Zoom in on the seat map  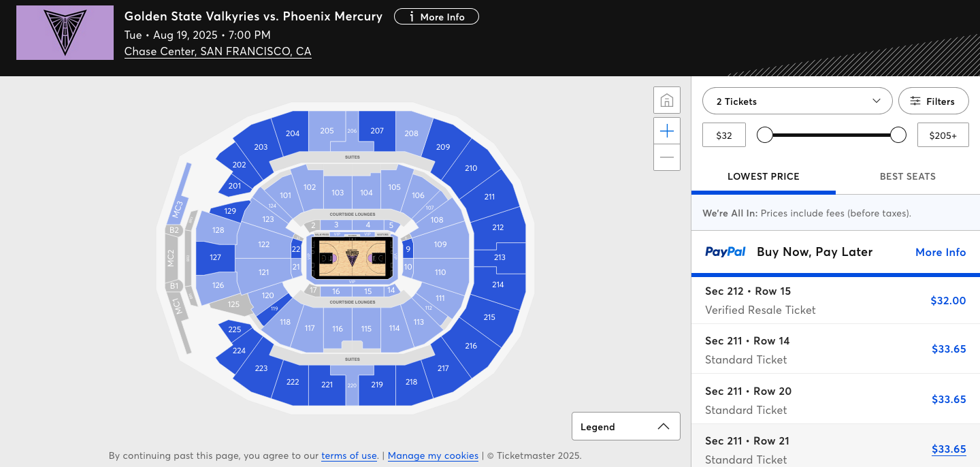point(667,131)
